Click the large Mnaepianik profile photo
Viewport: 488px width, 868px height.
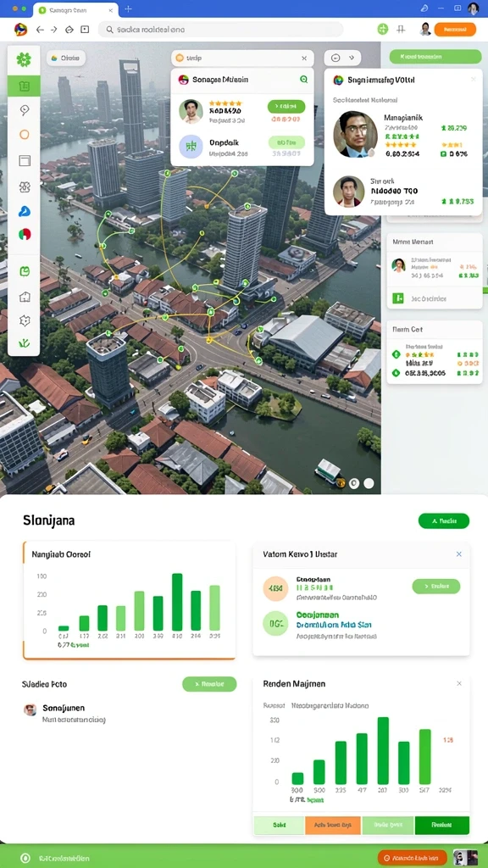pyautogui.click(x=355, y=135)
